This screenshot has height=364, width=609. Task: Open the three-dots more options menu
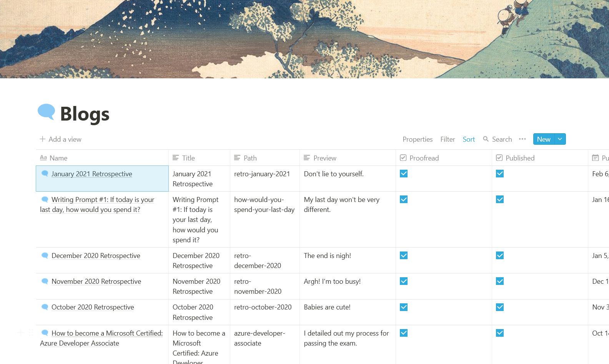click(x=522, y=139)
